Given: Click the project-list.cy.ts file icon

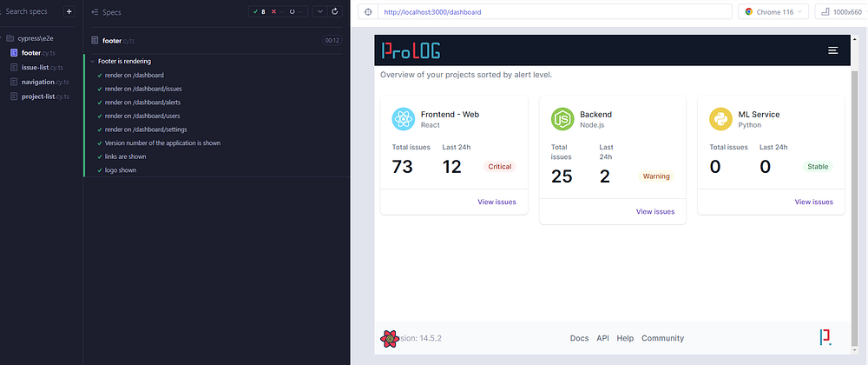Looking at the screenshot, I should point(14,96).
